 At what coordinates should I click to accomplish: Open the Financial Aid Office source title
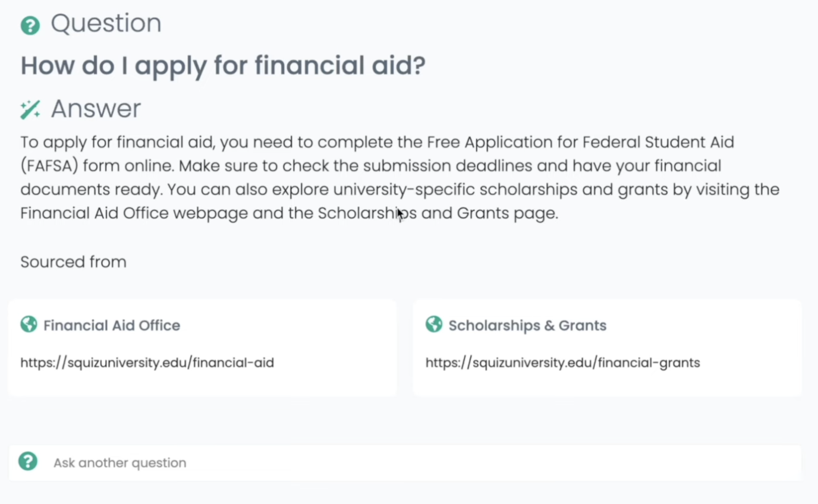coord(112,326)
